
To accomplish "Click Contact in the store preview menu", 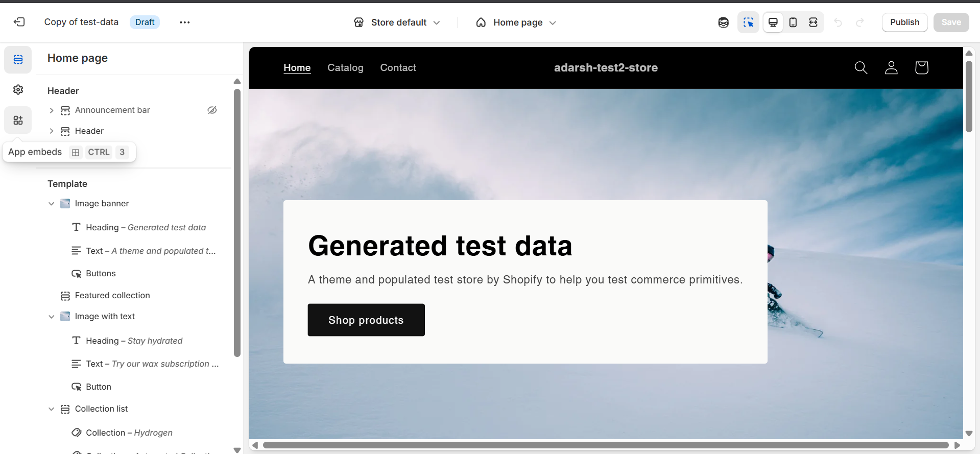I will [x=398, y=67].
